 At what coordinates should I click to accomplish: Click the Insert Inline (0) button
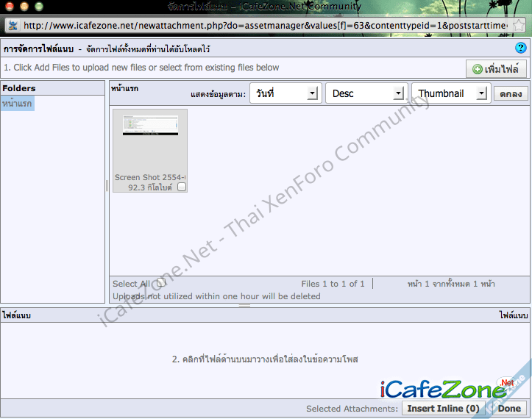tap(443, 409)
